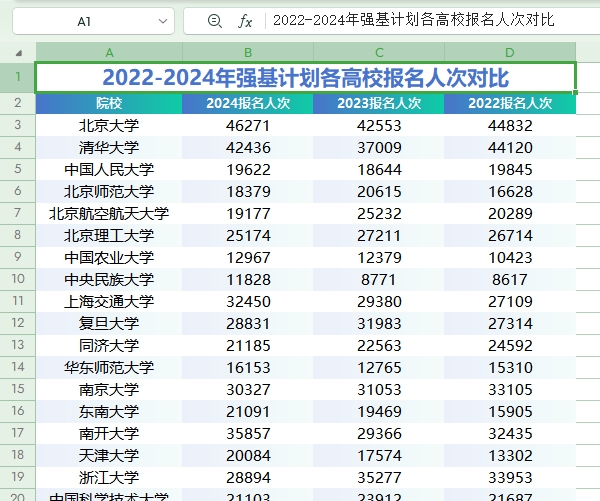
Task: Select the 复旦大学 cell
Action: coord(109,323)
